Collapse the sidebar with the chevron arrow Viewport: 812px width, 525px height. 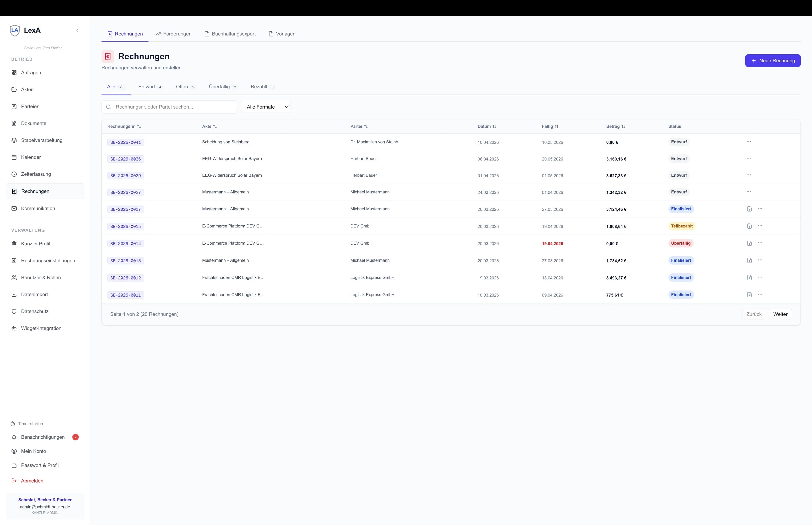coord(77,30)
